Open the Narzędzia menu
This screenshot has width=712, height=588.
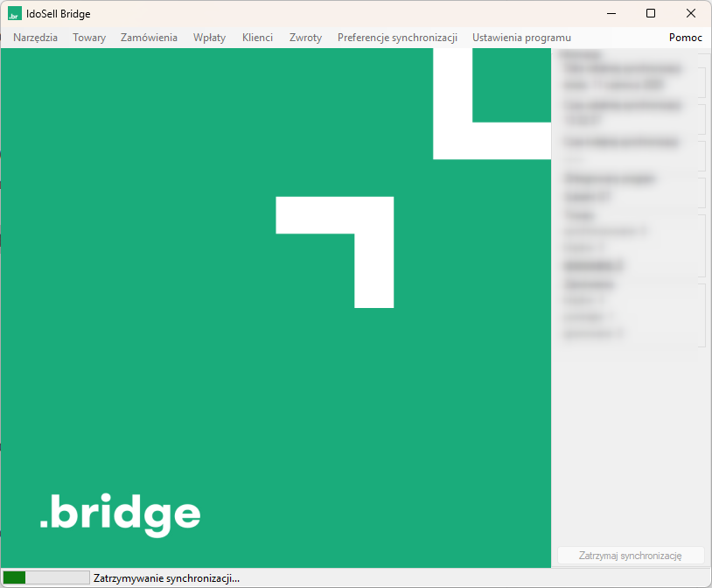coord(35,38)
